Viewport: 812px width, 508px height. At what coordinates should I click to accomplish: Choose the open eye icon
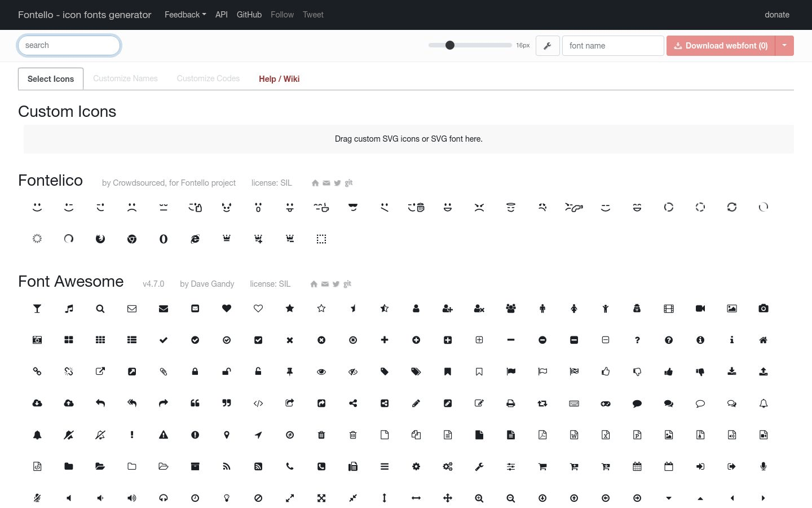click(321, 371)
